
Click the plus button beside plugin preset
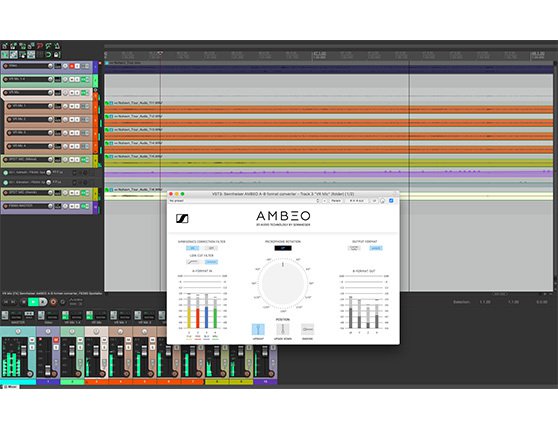coord(325,201)
